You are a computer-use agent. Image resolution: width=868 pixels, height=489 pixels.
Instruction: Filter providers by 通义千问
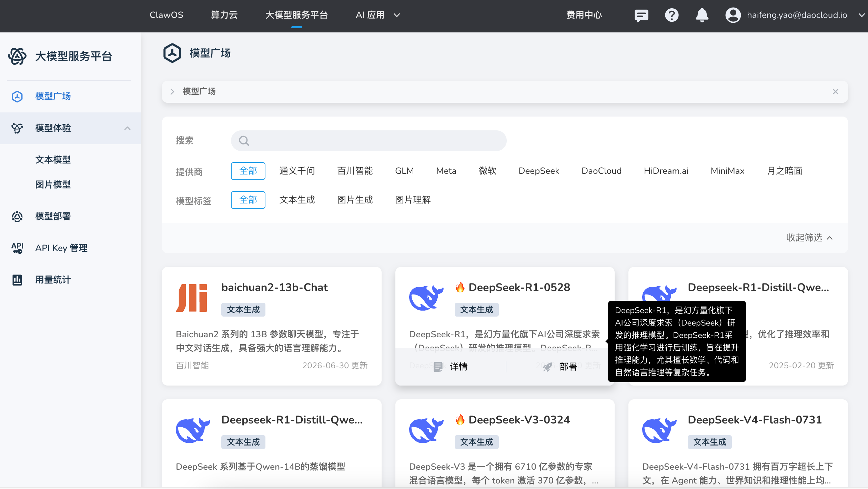pyautogui.click(x=297, y=171)
